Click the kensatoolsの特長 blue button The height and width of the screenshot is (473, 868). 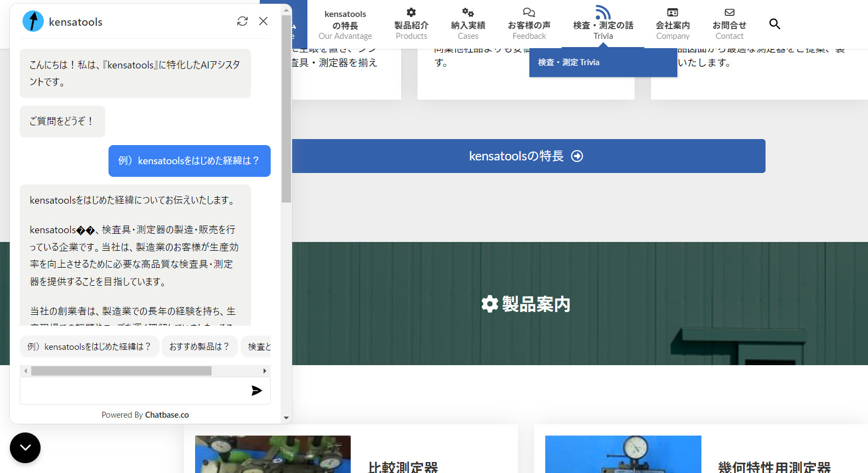[x=526, y=156]
